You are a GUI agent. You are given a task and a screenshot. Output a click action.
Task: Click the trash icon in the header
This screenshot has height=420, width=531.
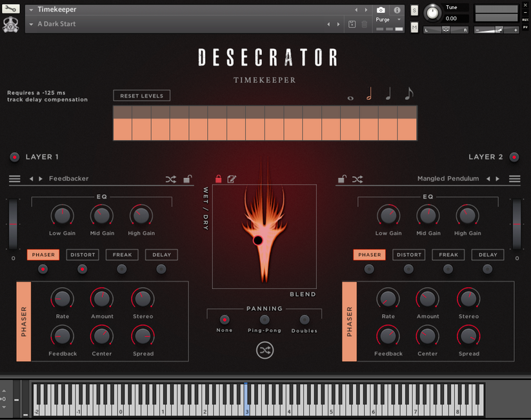tap(364, 23)
